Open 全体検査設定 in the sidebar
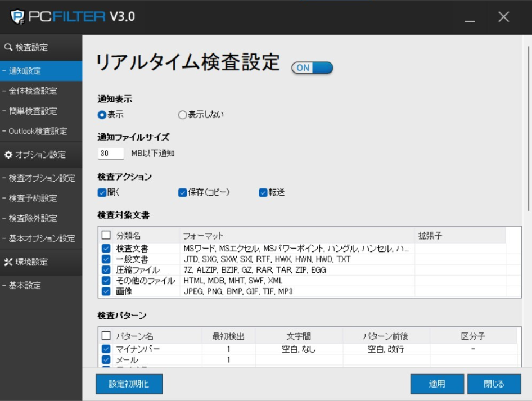 point(33,91)
